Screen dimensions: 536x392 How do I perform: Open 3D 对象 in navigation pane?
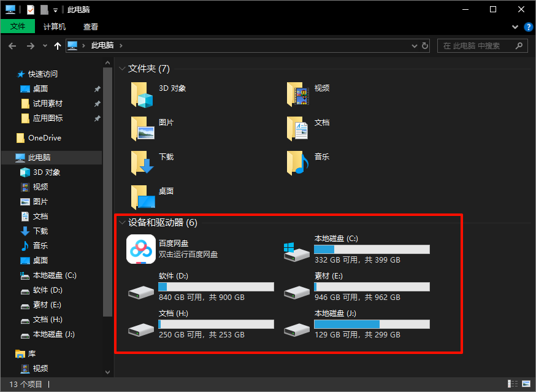(47, 172)
